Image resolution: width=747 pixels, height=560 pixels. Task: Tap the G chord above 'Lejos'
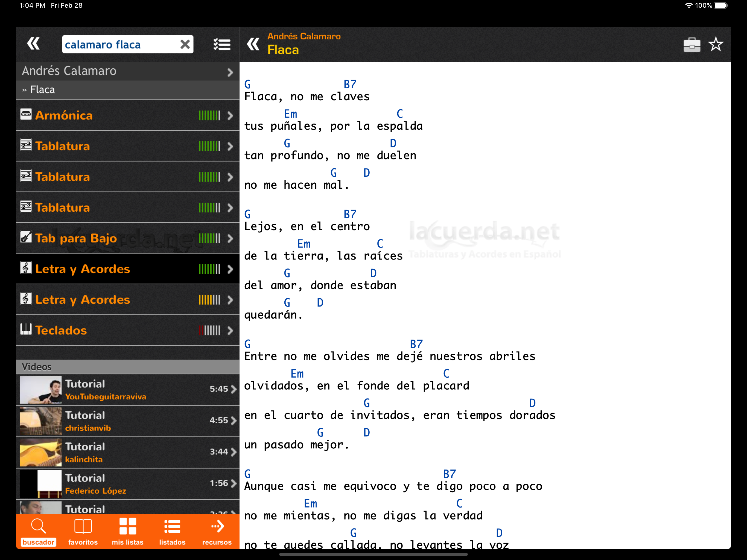click(247, 214)
